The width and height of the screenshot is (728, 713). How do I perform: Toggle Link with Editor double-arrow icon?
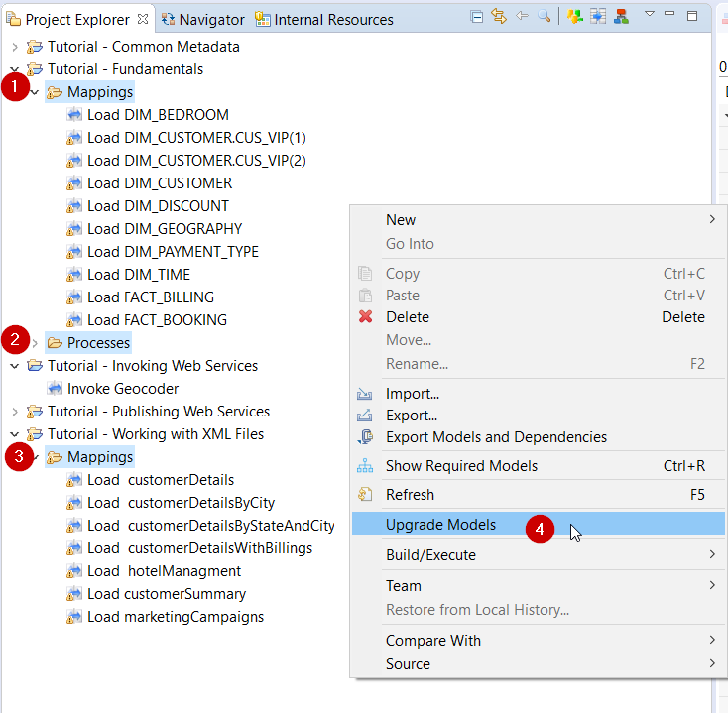tap(499, 16)
